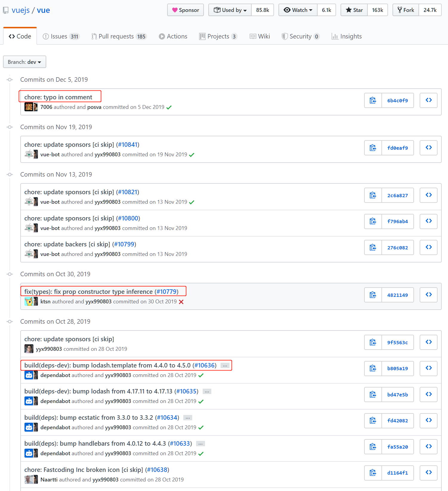Viewport: 448px width, 491px height.
Task: Copy full SHA for commit fd0eaf9
Action: tap(373, 148)
